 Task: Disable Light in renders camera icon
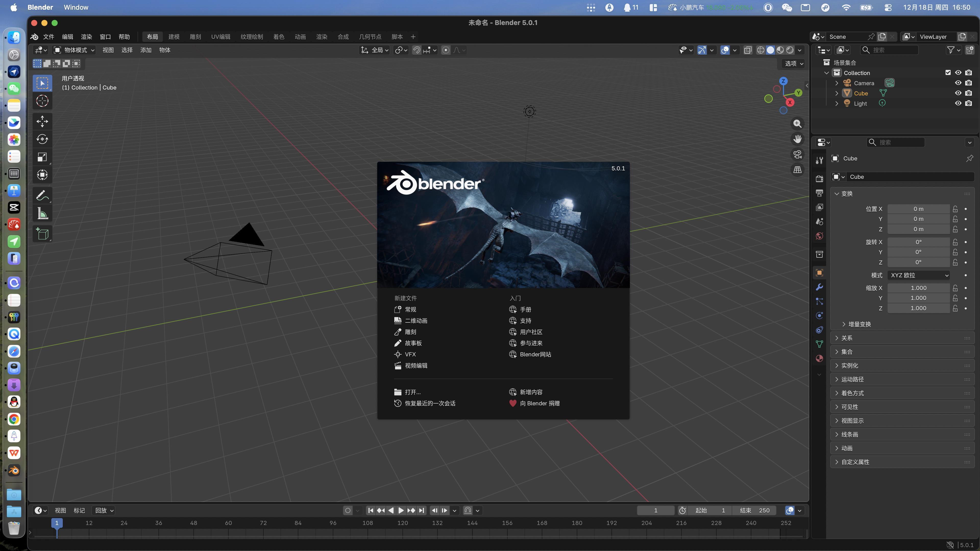(x=969, y=103)
